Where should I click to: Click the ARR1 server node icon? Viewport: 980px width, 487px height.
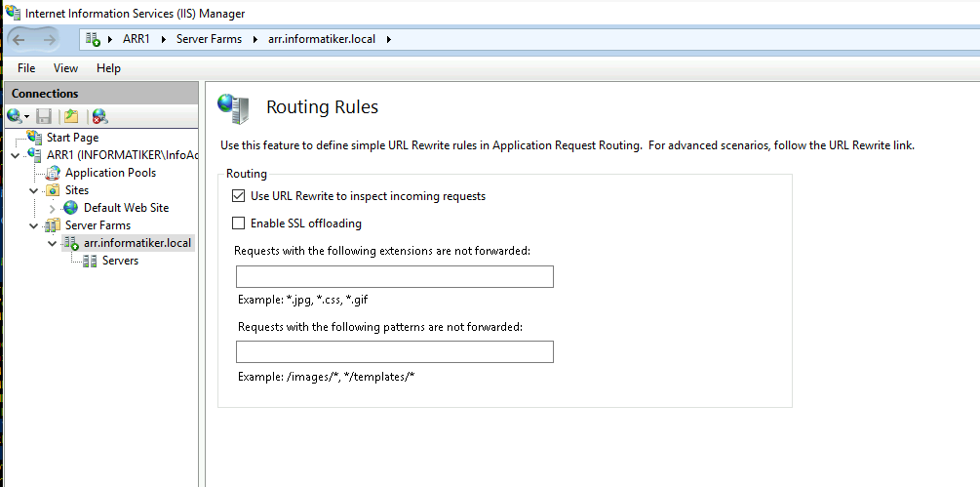tap(35, 155)
